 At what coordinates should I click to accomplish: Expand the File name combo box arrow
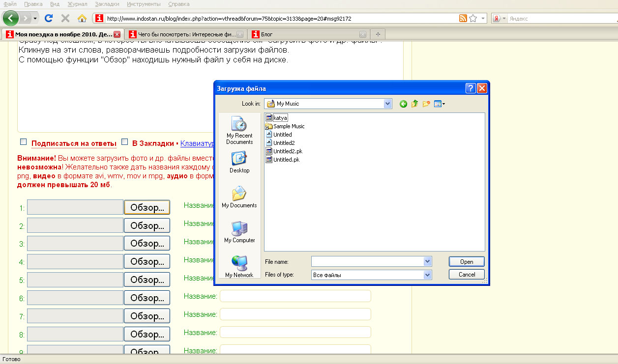coord(427,262)
